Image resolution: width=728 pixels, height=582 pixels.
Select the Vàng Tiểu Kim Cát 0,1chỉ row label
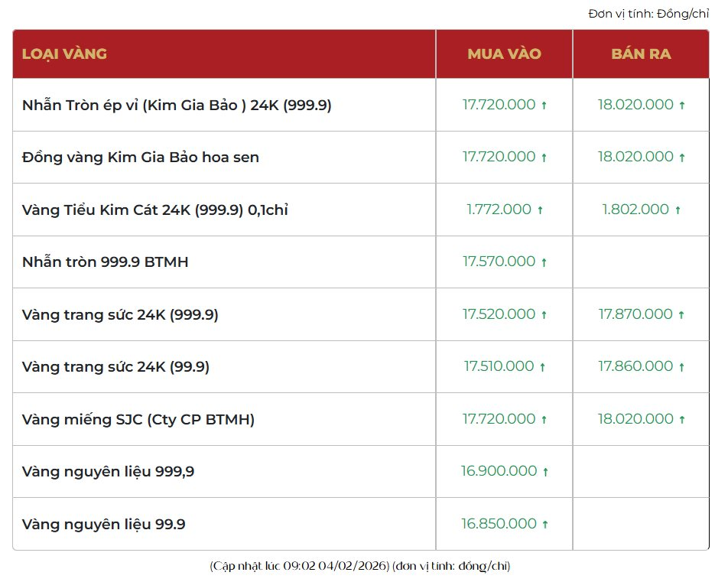tap(155, 210)
